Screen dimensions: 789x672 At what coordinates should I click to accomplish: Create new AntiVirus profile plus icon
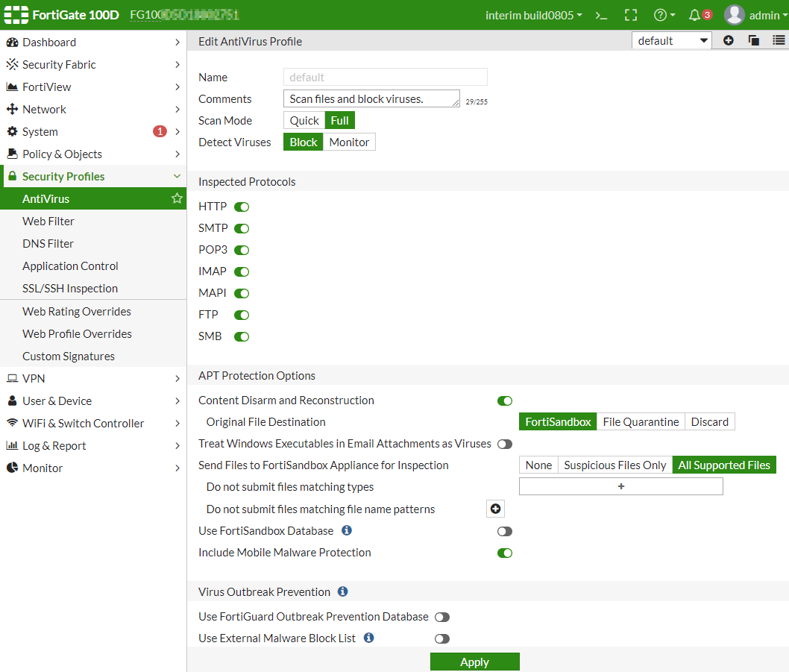(x=728, y=41)
